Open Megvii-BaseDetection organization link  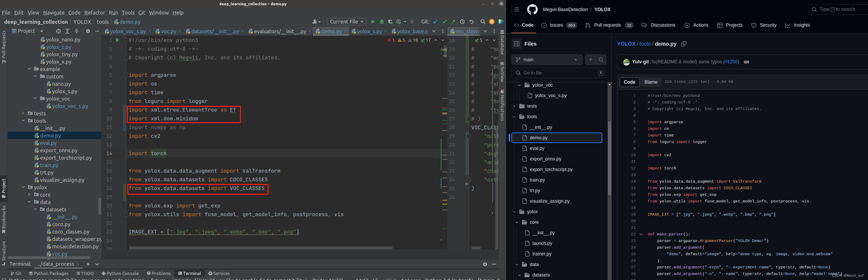(565, 10)
